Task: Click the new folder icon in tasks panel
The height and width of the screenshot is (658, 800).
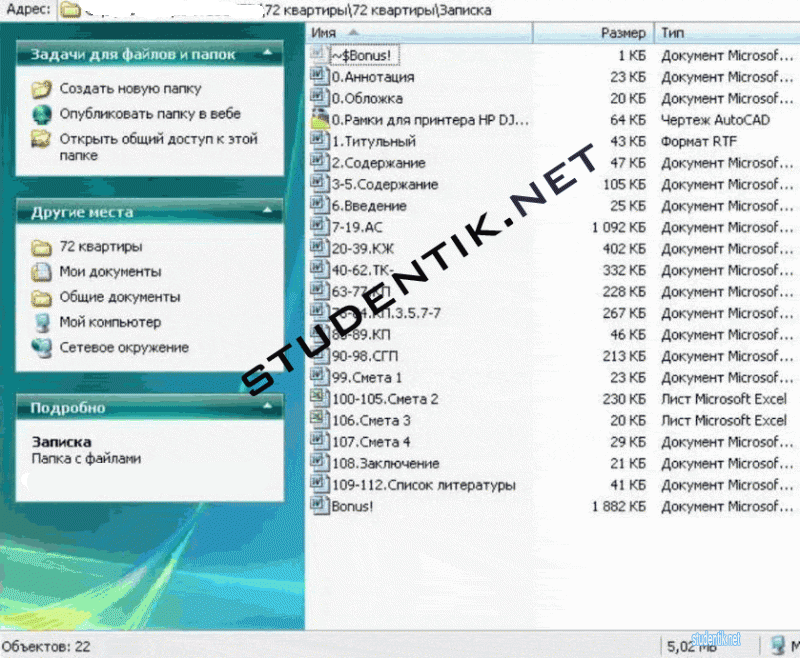Action: [42, 89]
